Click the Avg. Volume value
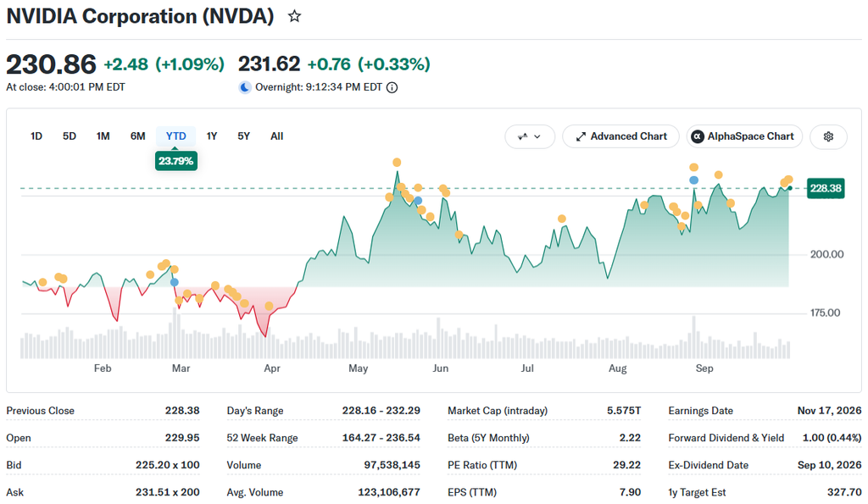Screen dimensions: 868x504 point(389,492)
